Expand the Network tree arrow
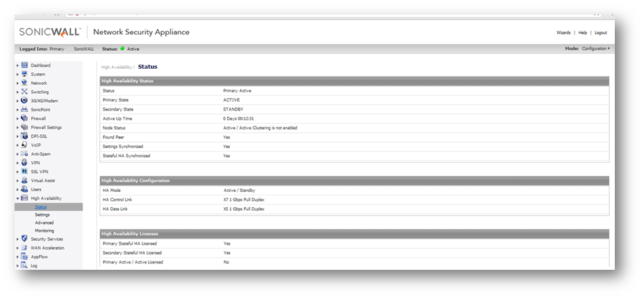 click(17, 83)
